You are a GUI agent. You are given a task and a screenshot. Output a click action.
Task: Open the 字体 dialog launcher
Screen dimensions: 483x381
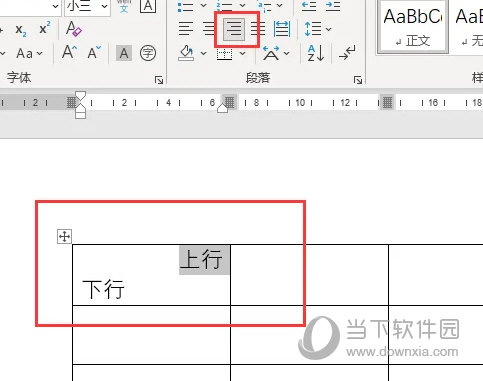(x=159, y=80)
